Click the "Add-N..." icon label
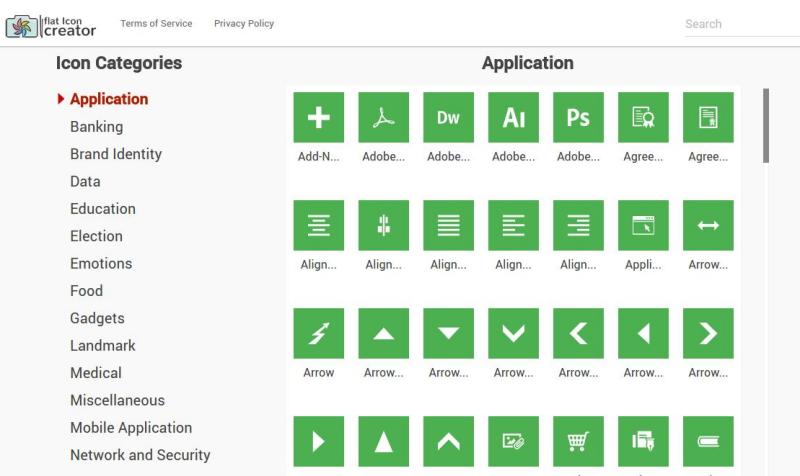Screen dimensions: 800x476 (318, 157)
